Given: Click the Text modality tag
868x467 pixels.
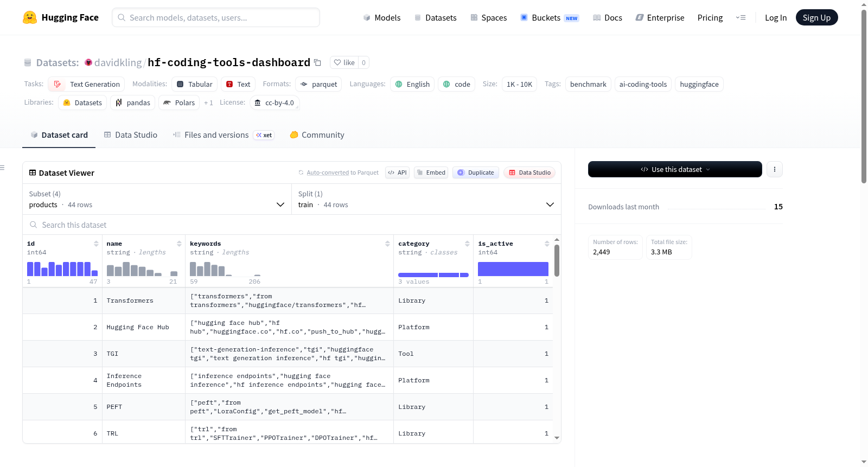Looking at the screenshot, I should (238, 84).
